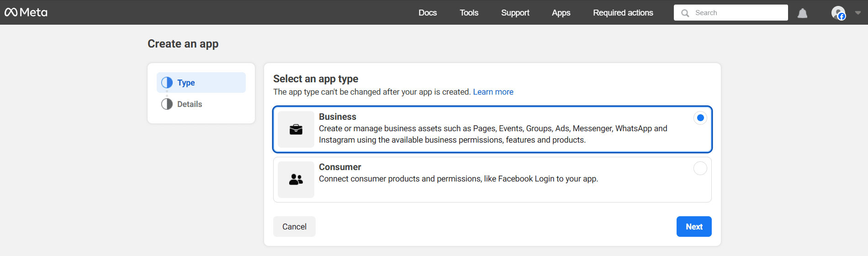Click the Business briefcase icon
The image size is (868, 256).
click(296, 129)
